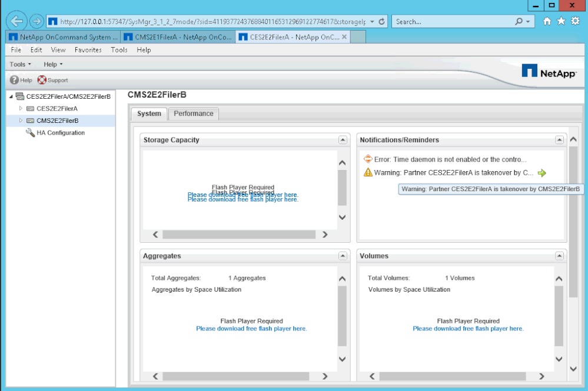Viewport: 588px width, 391px height.
Task: Click the Support lifebuoy icon
Action: coord(42,80)
